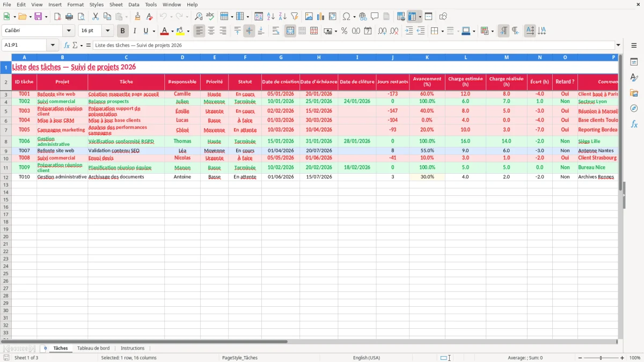Open the font name dropdown

coord(69,31)
